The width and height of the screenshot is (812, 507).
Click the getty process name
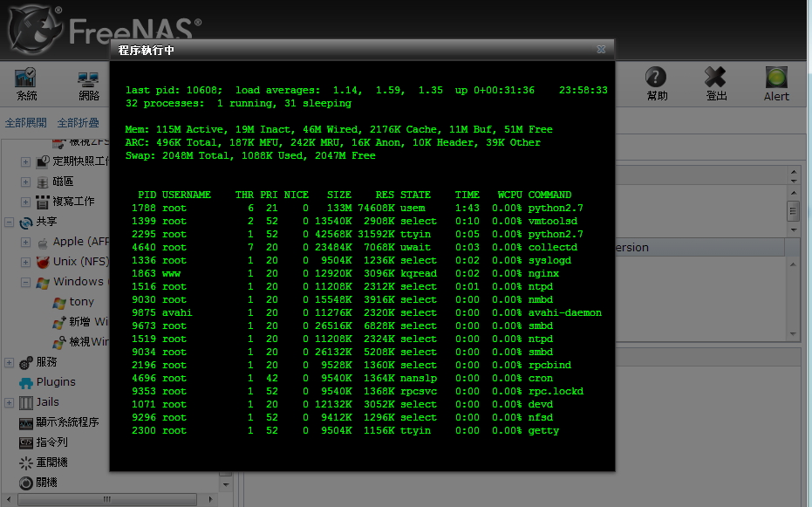[x=543, y=431]
